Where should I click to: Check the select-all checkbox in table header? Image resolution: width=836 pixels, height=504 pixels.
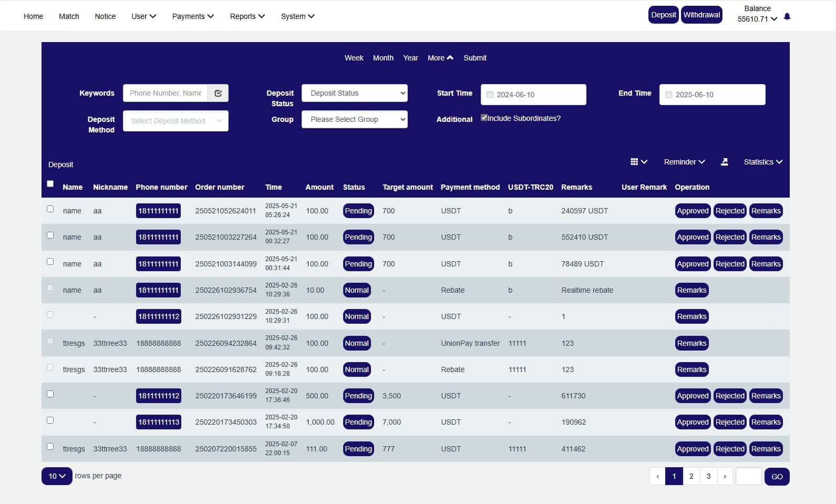(50, 184)
